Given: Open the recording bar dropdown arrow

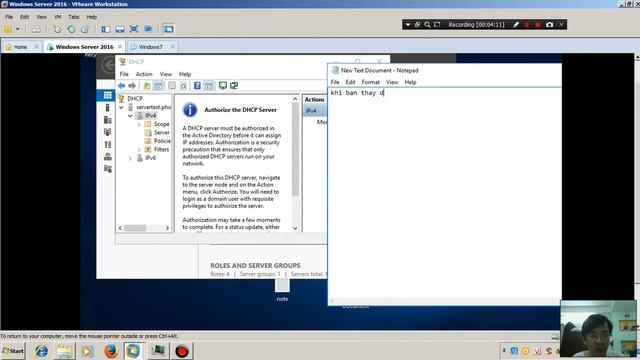Looking at the screenshot, I should click(x=407, y=24).
